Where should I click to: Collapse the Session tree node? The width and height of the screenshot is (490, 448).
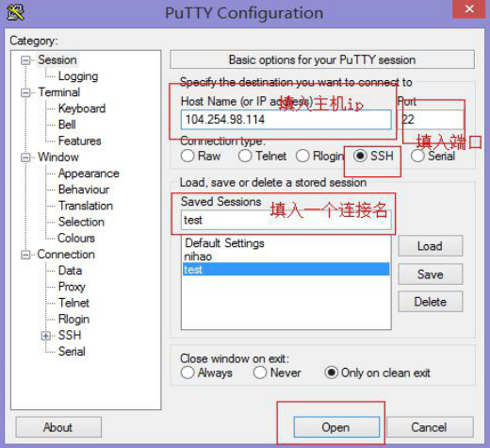(25, 60)
